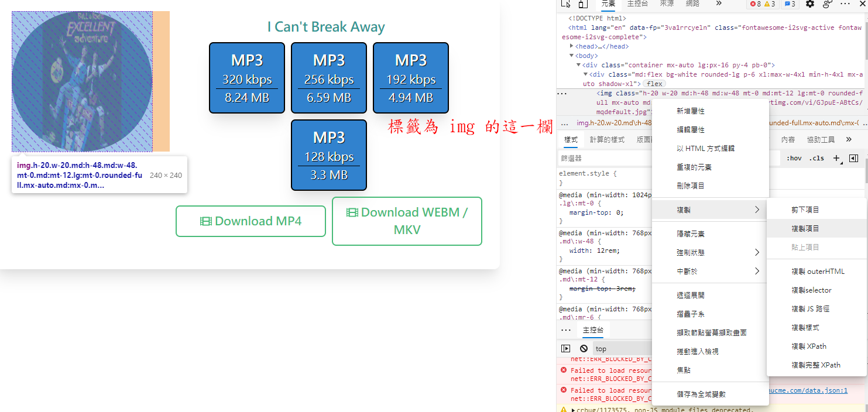Image resolution: width=868 pixels, height=412 pixels.
Task: Expand the crbug warning message
Action: [x=574, y=410]
